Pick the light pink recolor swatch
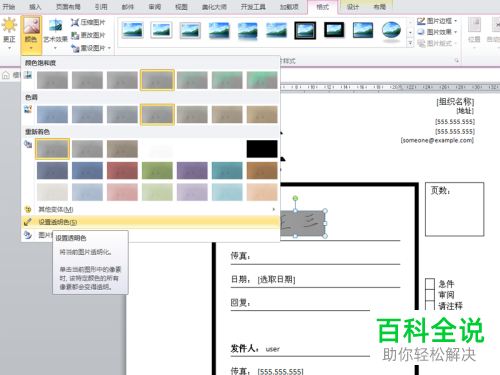Screen dimensions: 500x375 (122, 192)
